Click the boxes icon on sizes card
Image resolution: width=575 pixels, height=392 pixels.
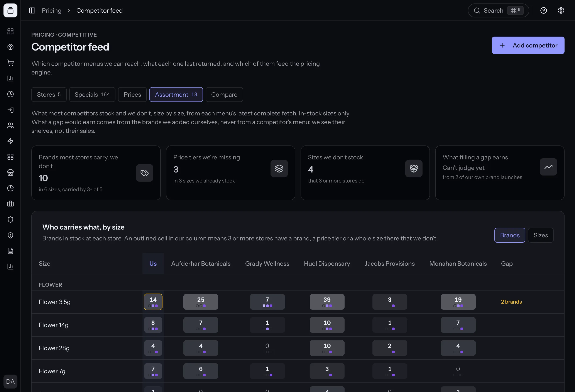414,168
